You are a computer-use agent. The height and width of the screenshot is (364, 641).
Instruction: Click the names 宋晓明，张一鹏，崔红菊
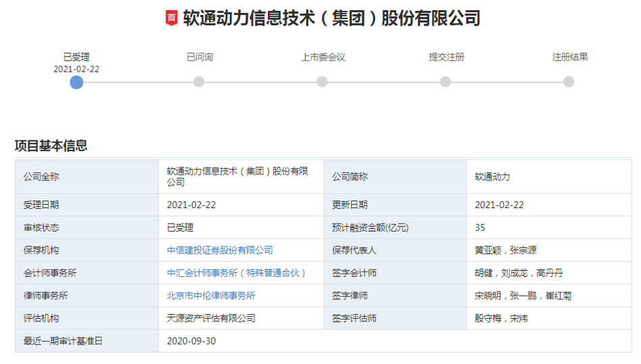point(523,295)
